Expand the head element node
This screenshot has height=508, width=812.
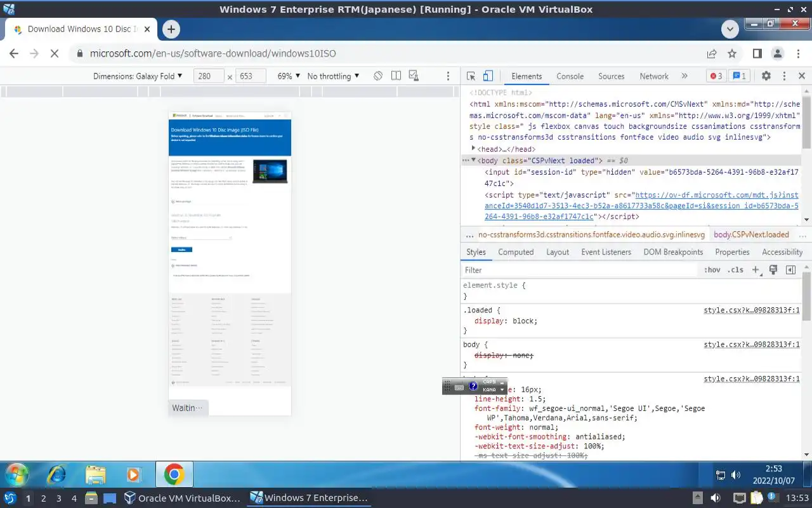click(x=473, y=149)
